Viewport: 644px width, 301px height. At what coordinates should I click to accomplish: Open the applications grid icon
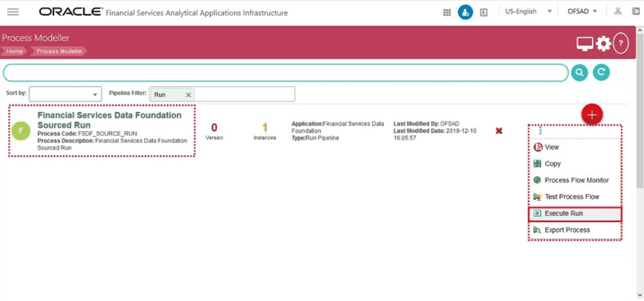pos(447,12)
